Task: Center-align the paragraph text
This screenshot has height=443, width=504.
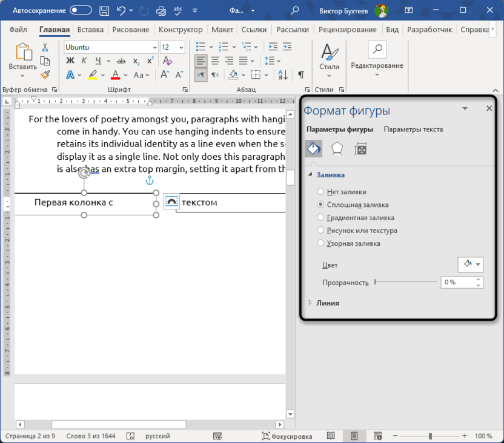Action: 214,61
